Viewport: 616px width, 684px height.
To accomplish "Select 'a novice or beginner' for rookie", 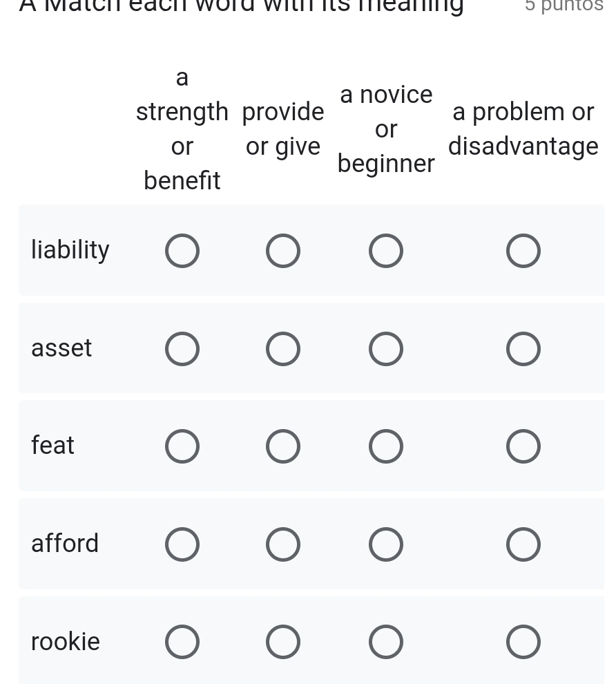I will tap(386, 642).
